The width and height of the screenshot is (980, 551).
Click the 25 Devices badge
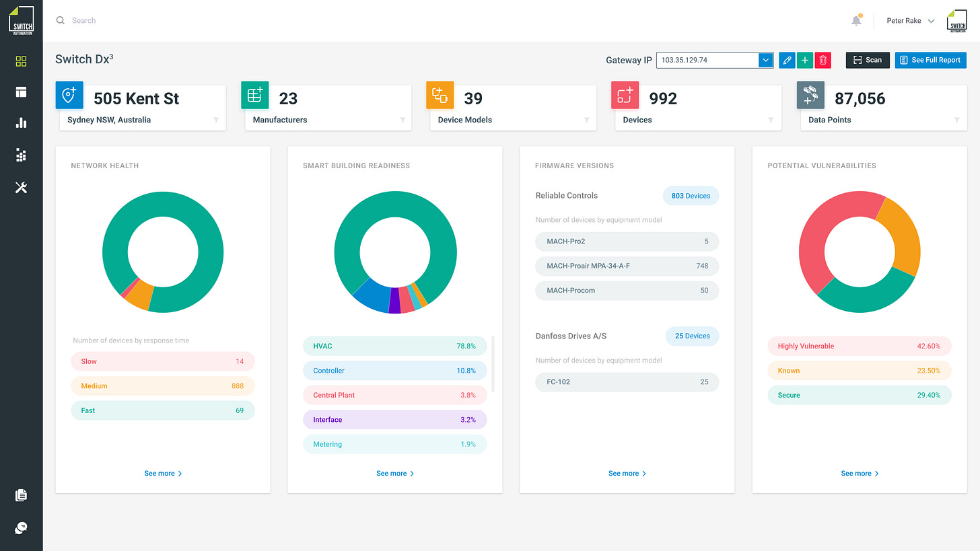[693, 336]
